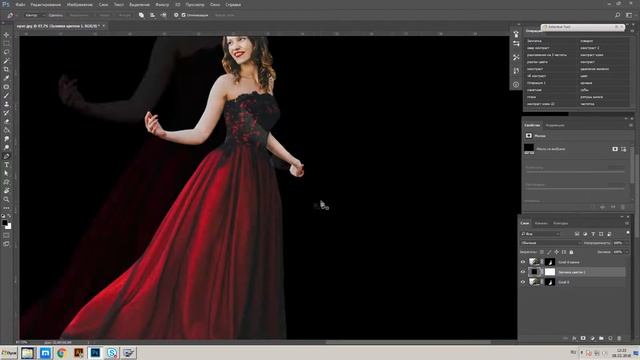Open the layer blend mode dropdown
640x360 pixels.
(550, 243)
